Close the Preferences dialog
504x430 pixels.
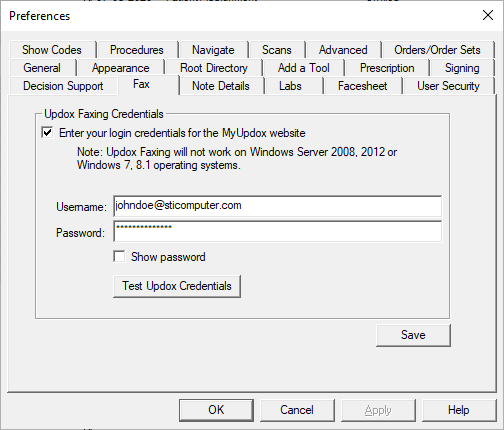click(488, 15)
